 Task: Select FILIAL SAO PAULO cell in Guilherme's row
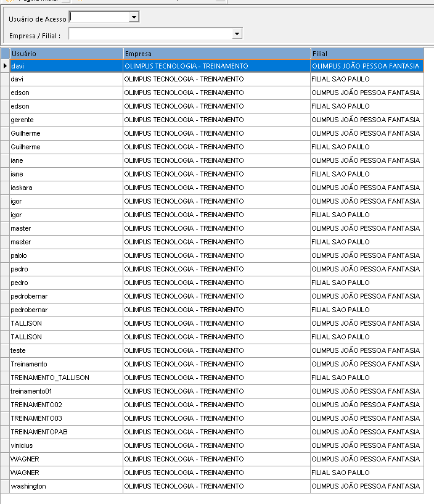tap(367, 147)
